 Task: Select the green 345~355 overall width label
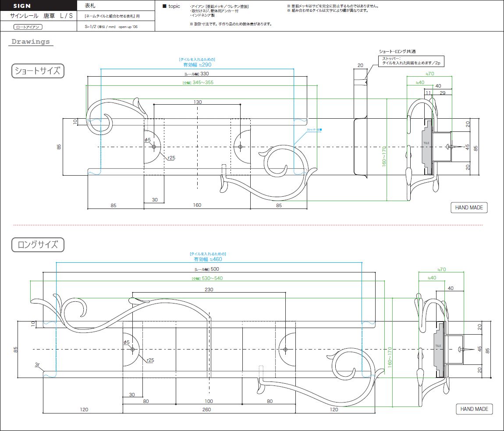pos(202,82)
